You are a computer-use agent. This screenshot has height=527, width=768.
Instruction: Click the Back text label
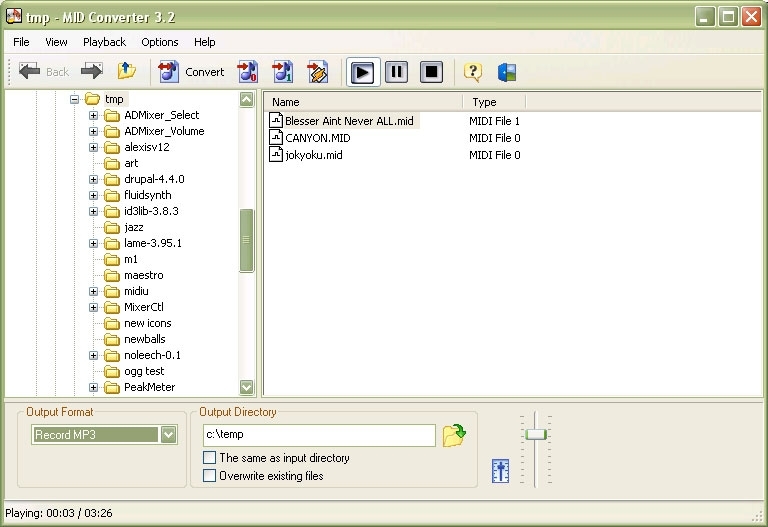[x=57, y=72]
